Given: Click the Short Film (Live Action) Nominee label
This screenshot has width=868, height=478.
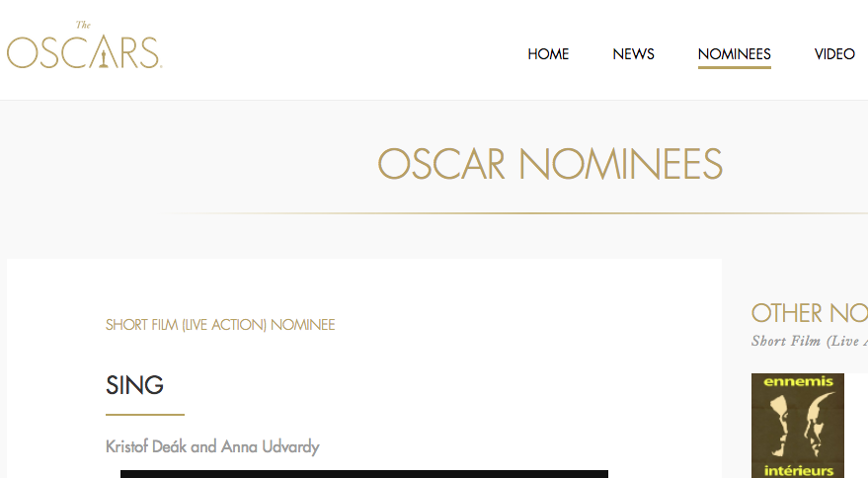Looking at the screenshot, I should (220, 325).
